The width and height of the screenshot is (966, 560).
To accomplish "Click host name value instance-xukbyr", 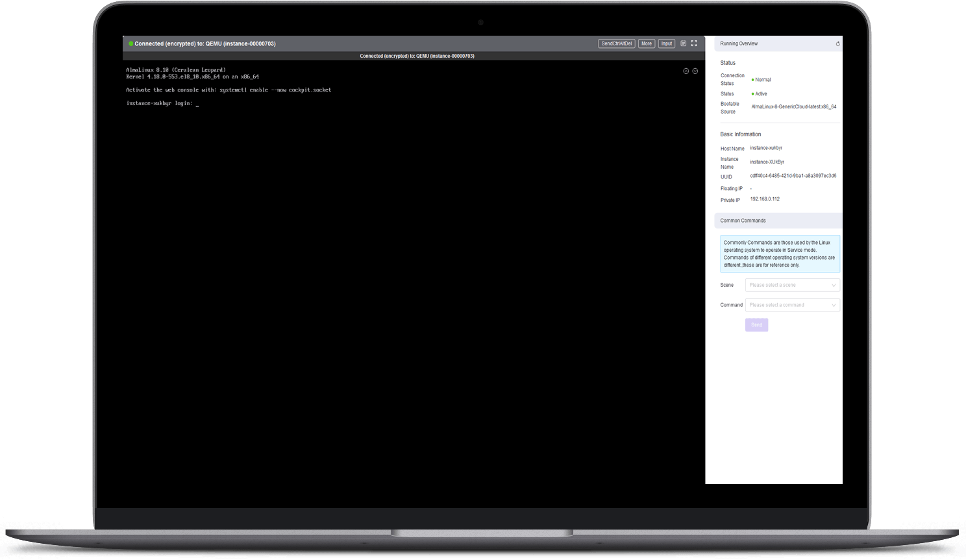I will (766, 148).
